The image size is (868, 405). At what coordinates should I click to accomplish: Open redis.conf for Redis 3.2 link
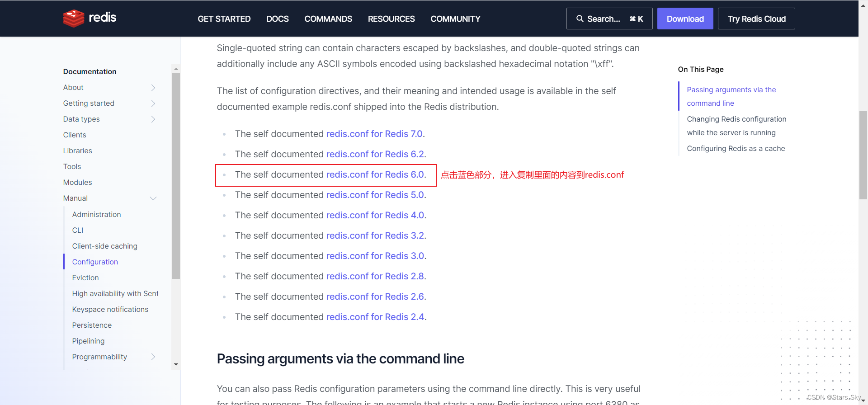point(375,235)
